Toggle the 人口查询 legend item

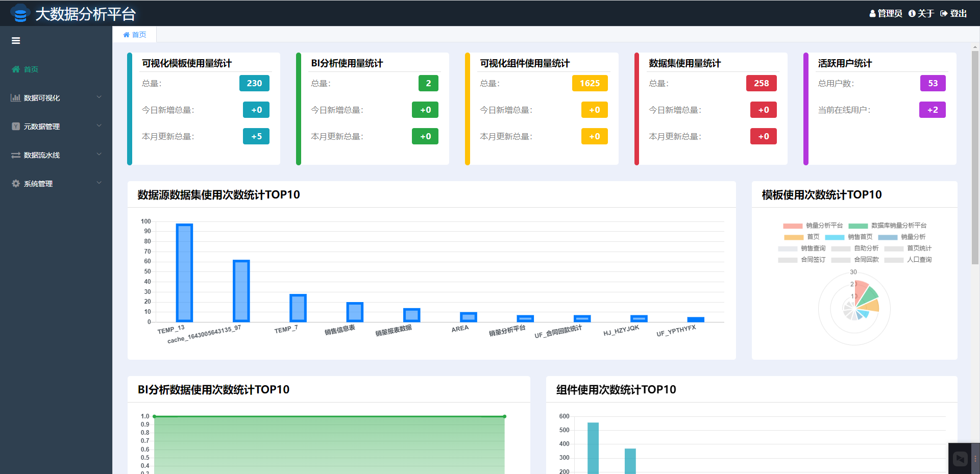[908, 260]
